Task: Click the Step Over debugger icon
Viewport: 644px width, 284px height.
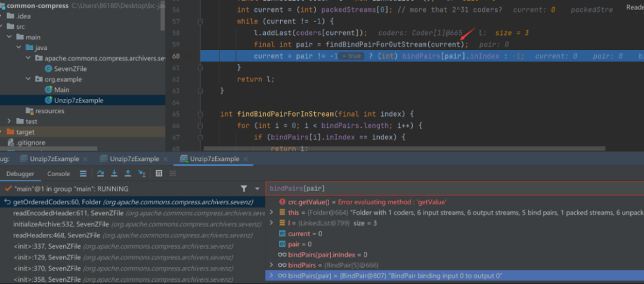Action: (101, 174)
